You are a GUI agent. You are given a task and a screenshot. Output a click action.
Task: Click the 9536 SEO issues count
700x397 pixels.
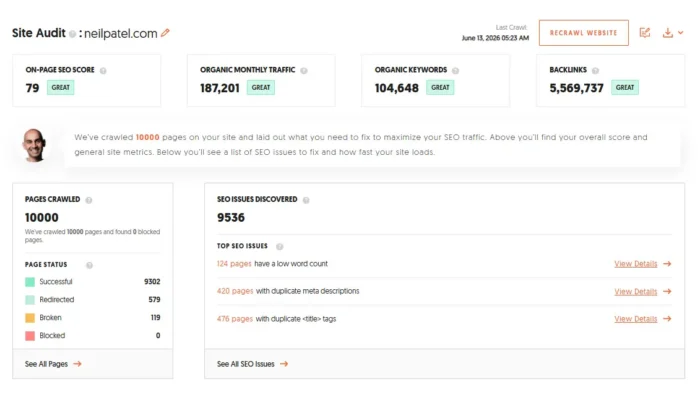click(231, 217)
